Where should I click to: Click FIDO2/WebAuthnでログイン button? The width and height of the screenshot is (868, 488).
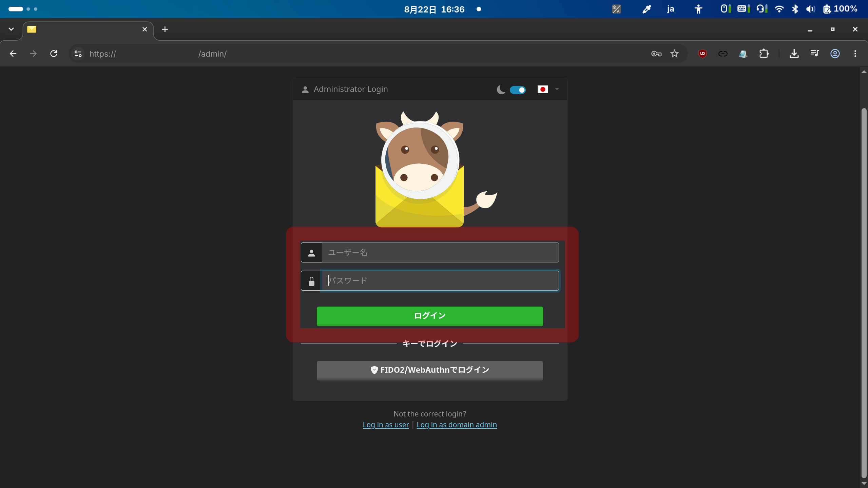pyautogui.click(x=430, y=370)
